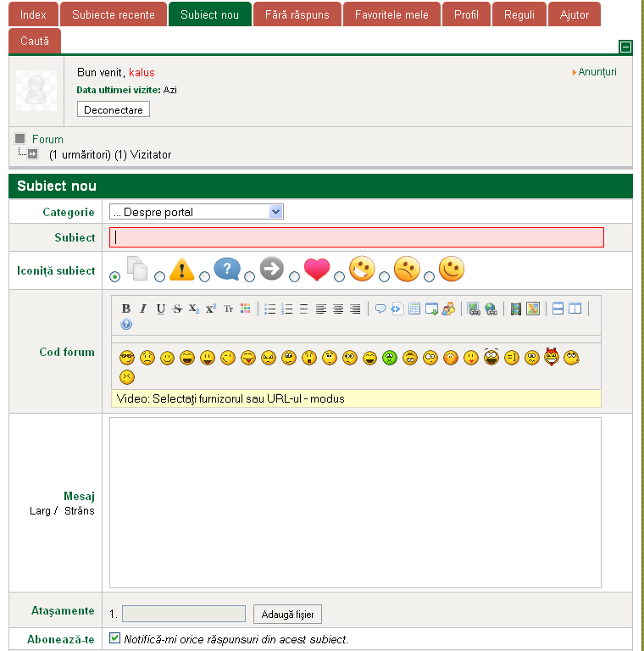
Task: Click the Adaugă fișier button
Action: click(287, 615)
